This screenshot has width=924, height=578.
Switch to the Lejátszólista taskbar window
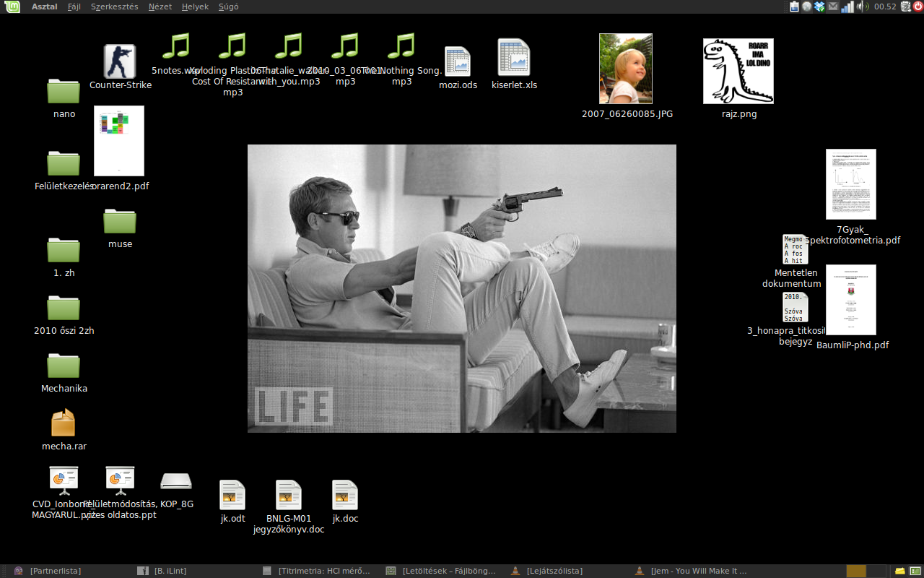[x=569, y=571]
